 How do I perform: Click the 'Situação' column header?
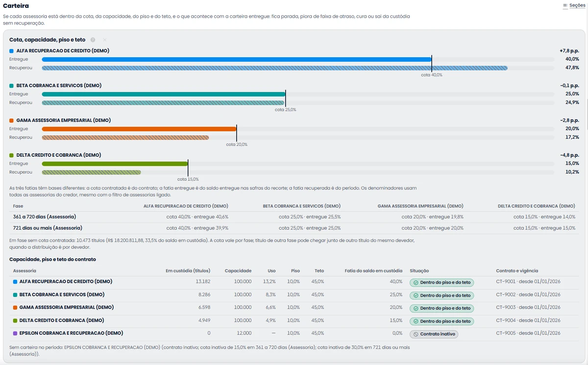click(419, 271)
